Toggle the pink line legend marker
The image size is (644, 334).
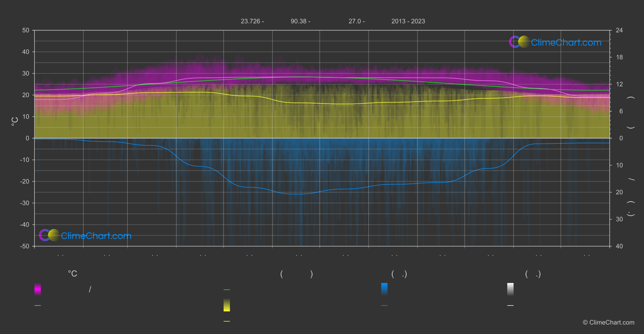point(38,306)
